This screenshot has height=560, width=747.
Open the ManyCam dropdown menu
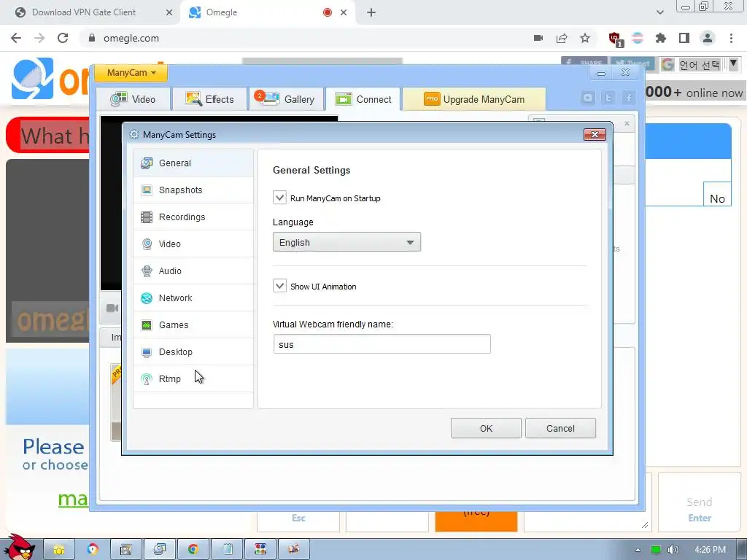(x=131, y=73)
